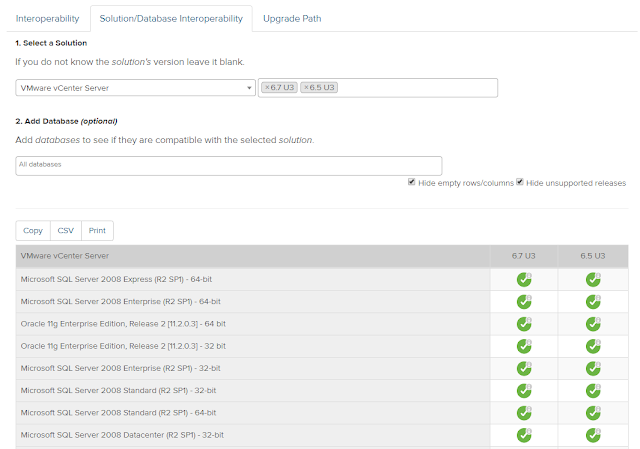Select the SQL Server 2008 Standard (R2 SP1) 32-bit row label
The height and width of the screenshot is (449, 640).
(x=118, y=390)
